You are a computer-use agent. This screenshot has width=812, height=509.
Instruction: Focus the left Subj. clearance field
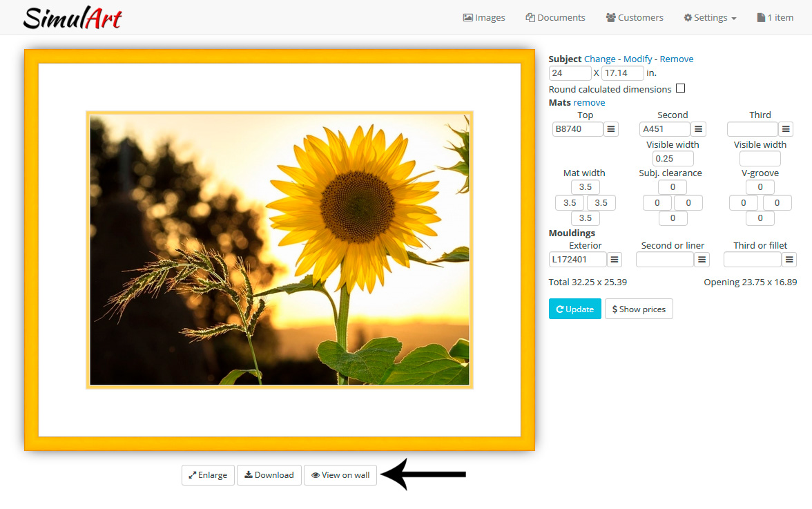657,202
